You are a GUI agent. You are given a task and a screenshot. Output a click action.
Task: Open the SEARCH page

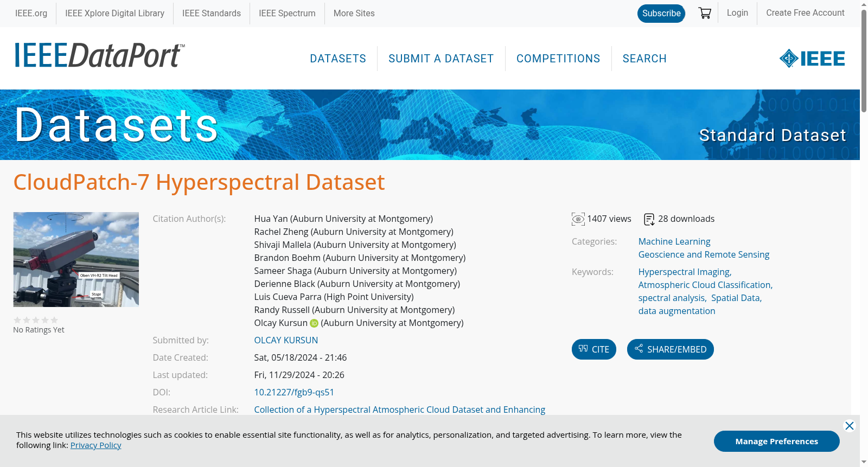tap(644, 59)
